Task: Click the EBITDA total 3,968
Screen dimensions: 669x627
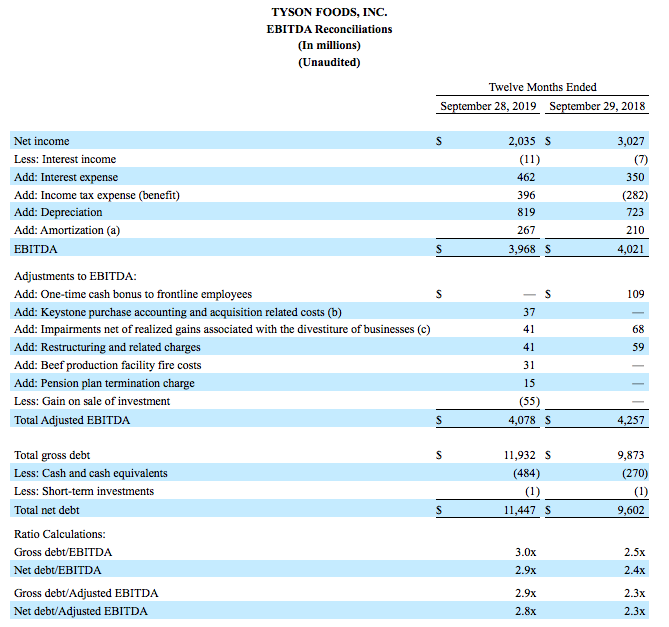Action: pos(521,249)
